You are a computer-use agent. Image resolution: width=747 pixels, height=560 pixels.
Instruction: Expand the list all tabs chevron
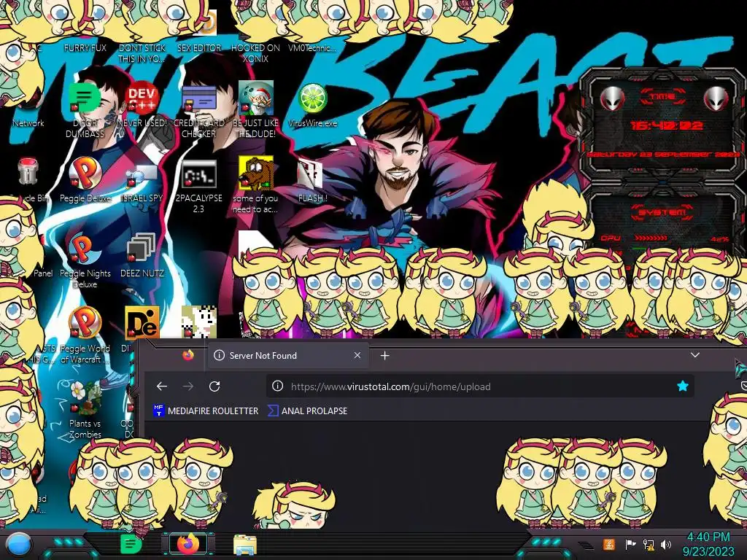pyautogui.click(x=695, y=355)
